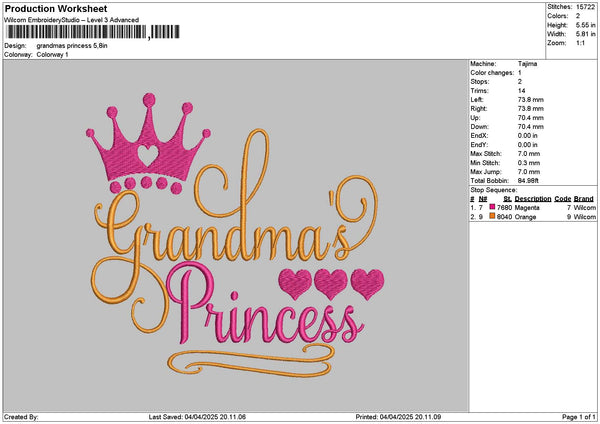Click the Trims value 14
This screenshot has height=424, width=600.
[x=522, y=91]
